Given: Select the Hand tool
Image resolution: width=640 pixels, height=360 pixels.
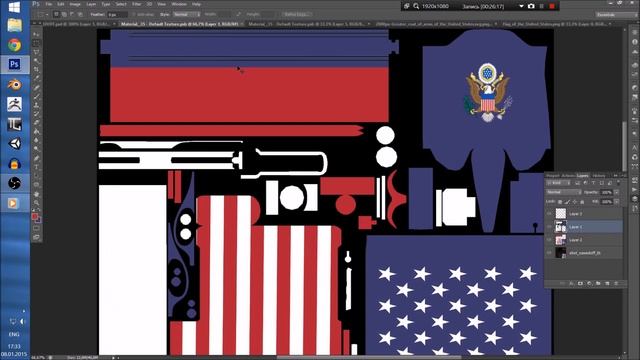Looking at the screenshot, I should pos(36,194).
